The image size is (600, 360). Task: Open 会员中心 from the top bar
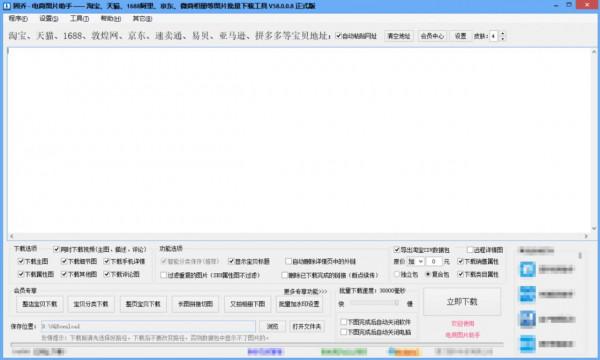[432, 36]
